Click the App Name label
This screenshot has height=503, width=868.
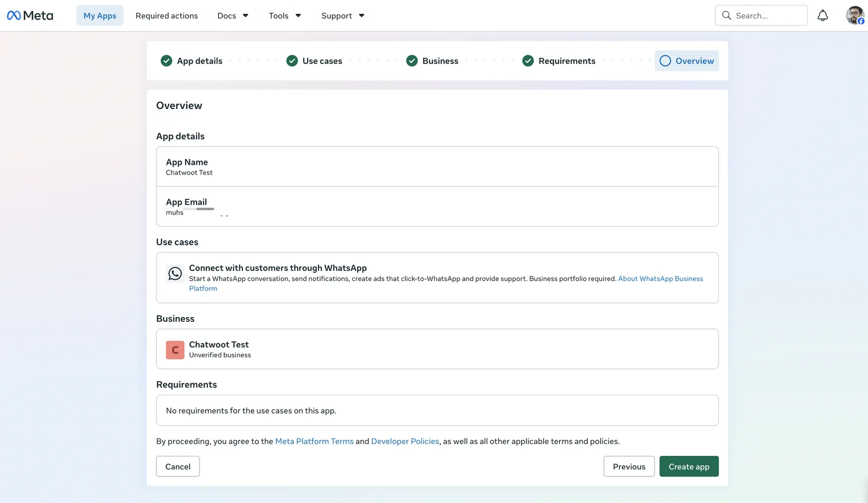(187, 162)
